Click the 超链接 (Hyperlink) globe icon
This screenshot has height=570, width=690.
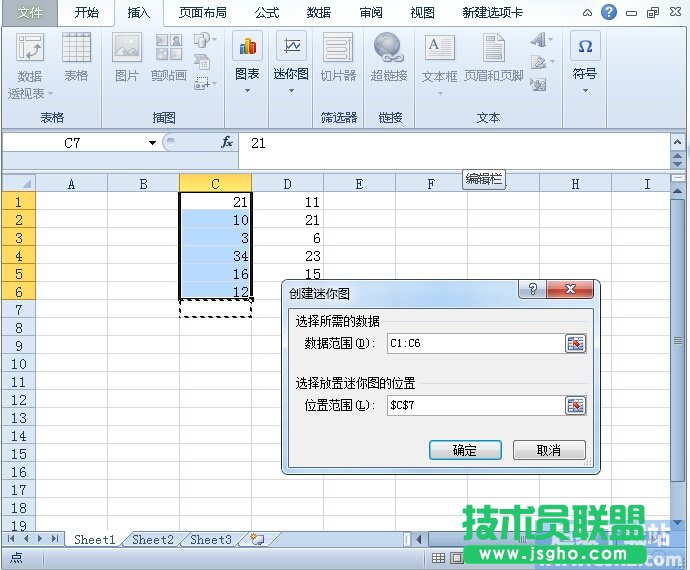[x=388, y=47]
